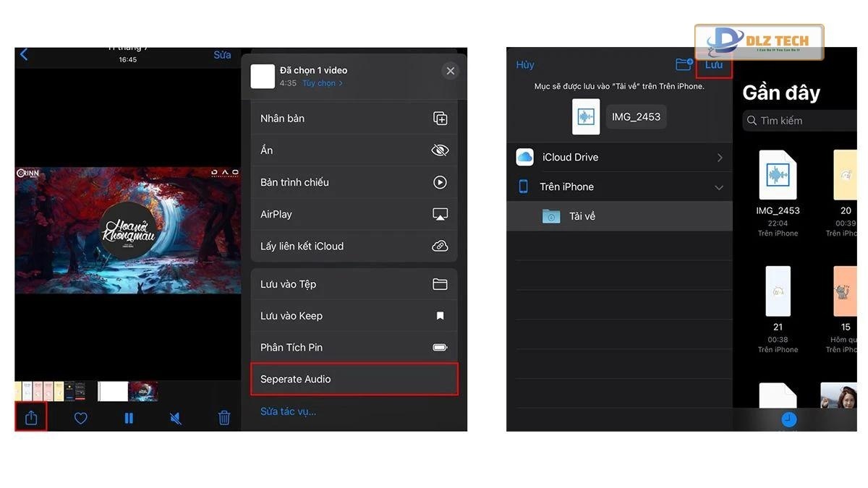Select Nhân bản duplicate option
Viewport: 868px width, 488px height.
354,119
